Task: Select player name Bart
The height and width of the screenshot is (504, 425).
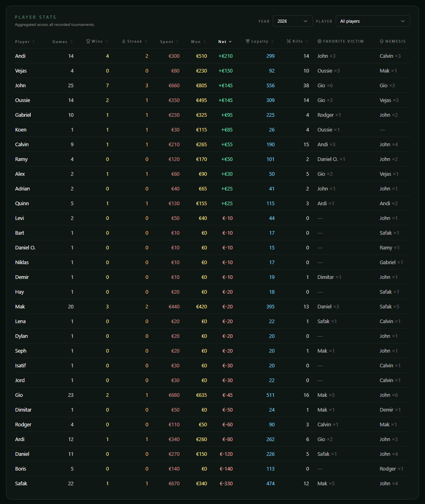Action: point(20,233)
